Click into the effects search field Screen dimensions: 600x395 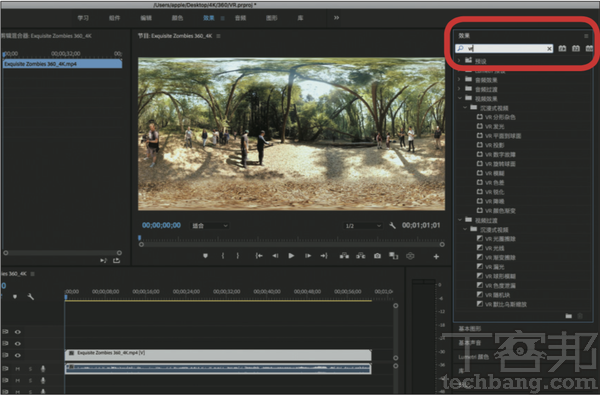click(x=504, y=49)
